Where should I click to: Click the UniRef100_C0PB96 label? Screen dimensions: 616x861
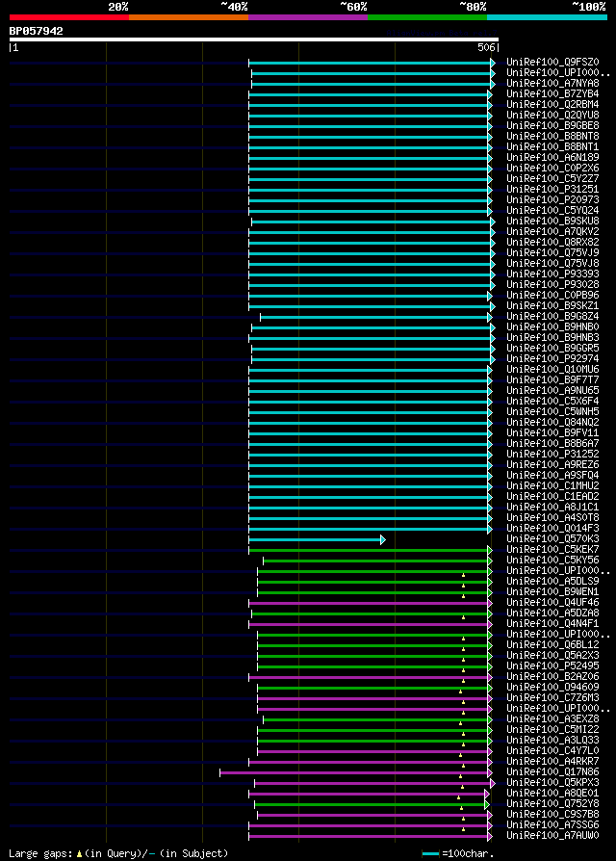pos(552,296)
